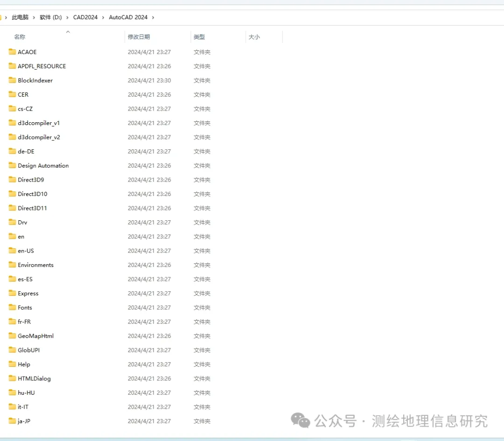Expand breadcrumb arrow after 此电脑
504x441 pixels.
point(34,17)
